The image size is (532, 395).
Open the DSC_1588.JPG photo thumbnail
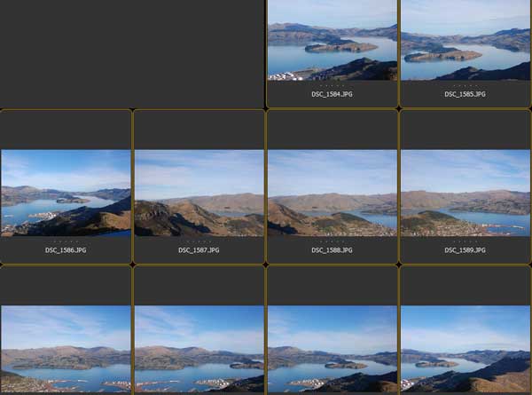(332, 193)
